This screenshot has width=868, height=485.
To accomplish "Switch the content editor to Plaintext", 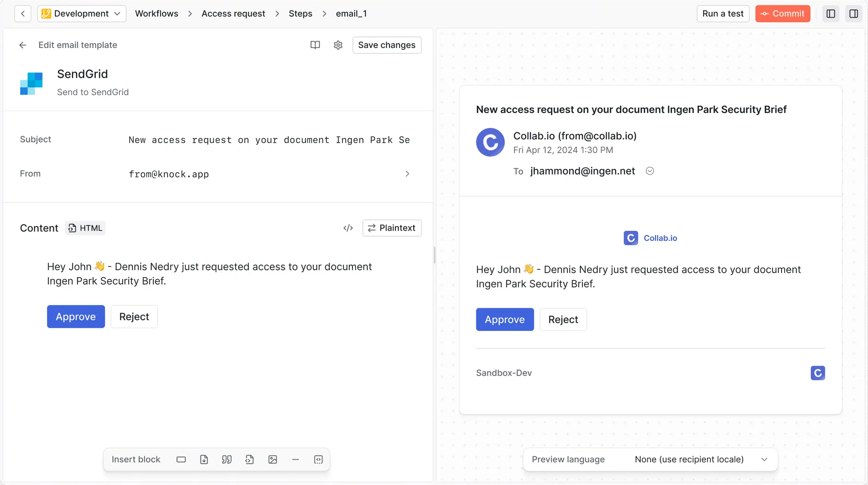I will 392,228.
